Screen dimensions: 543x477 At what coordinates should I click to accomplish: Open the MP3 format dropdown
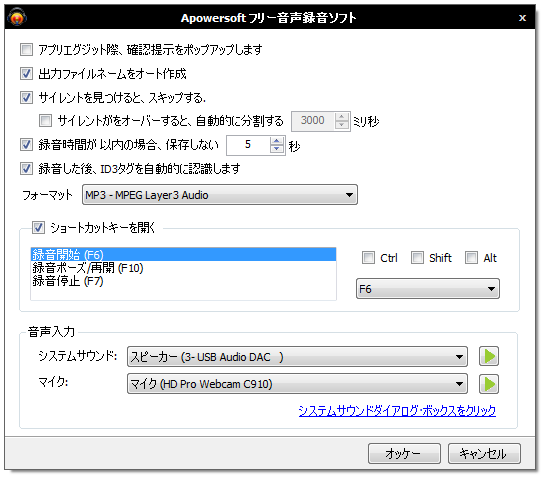(x=220, y=195)
